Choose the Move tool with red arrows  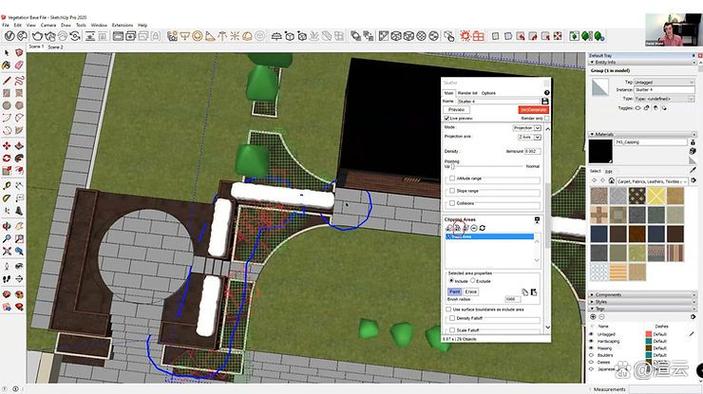pos(6,146)
